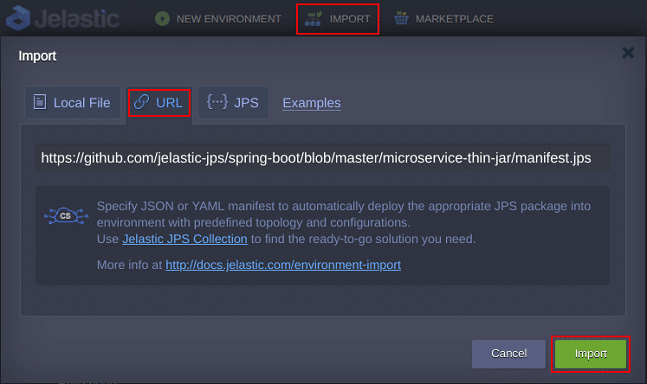Click the Jelastic logo
Viewport: 647px width, 384px height.
coord(63,19)
